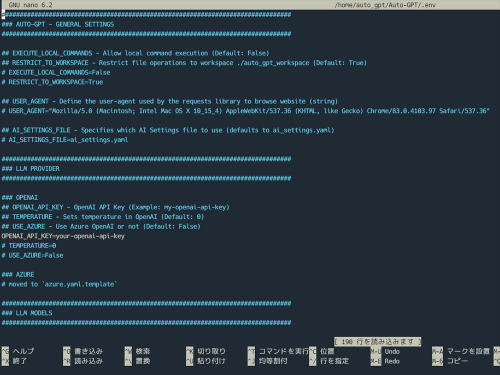Click the Undo shortcut label

tap(392, 351)
